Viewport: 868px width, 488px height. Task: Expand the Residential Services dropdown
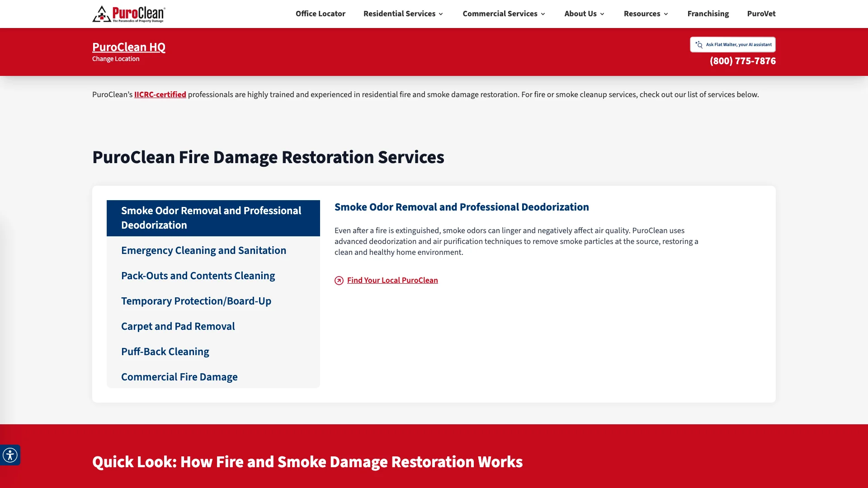click(402, 14)
